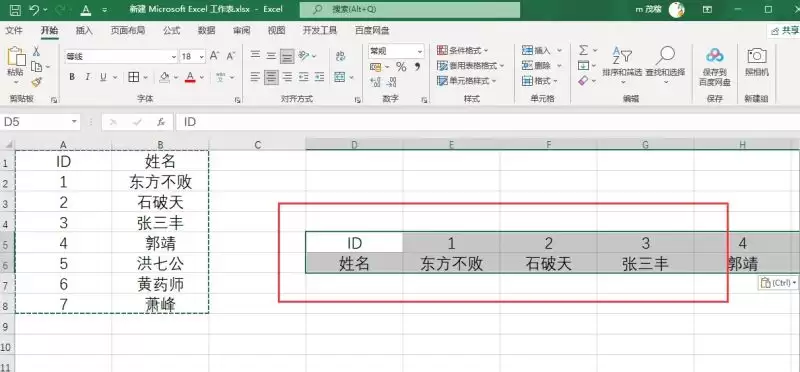Click the Clear eraser icon
The width and height of the screenshot is (800, 372).
[584, 81]
